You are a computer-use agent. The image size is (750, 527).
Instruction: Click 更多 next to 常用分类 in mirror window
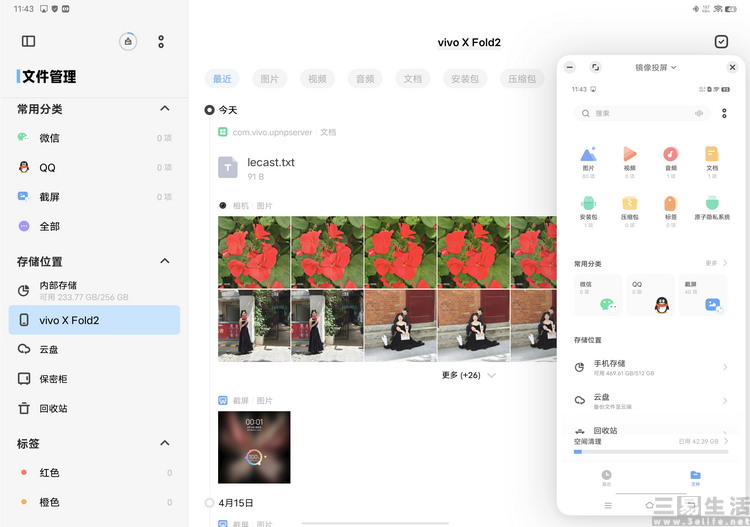click(716, 263)
